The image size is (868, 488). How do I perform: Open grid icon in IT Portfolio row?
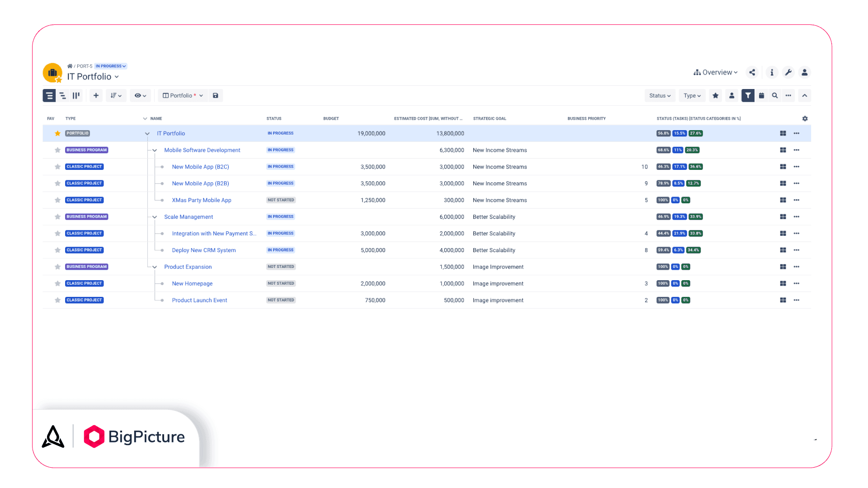pyautogui.click(x=783, y=133)
